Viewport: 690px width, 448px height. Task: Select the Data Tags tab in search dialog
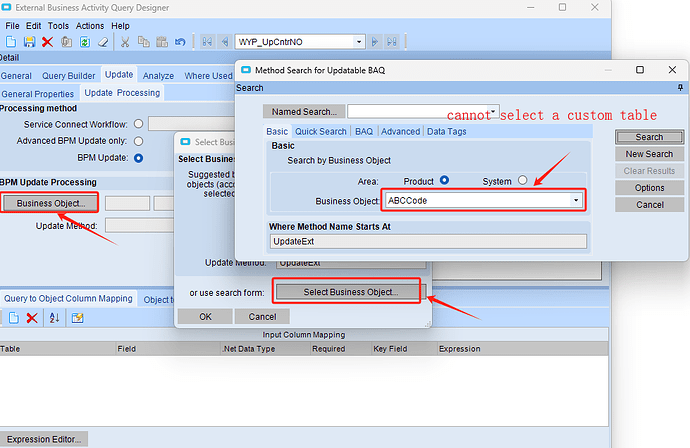click(447, 131)
